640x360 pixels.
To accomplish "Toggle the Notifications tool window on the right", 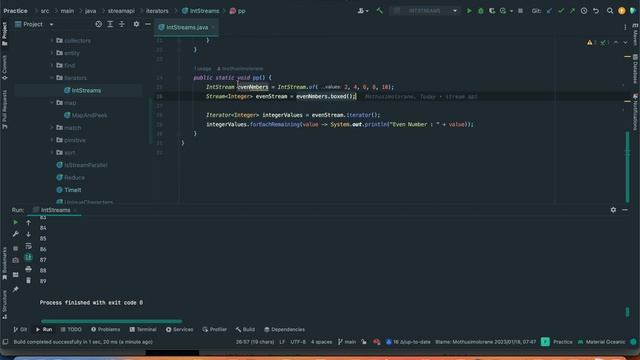I will pos(636,111).
